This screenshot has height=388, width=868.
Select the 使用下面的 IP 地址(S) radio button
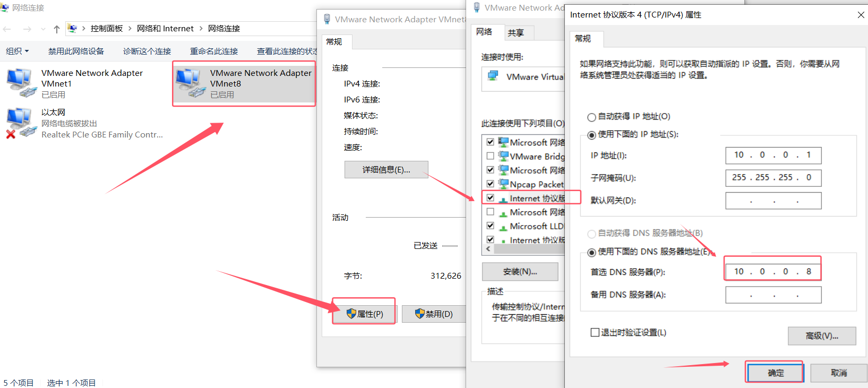[x=591, y=135]
